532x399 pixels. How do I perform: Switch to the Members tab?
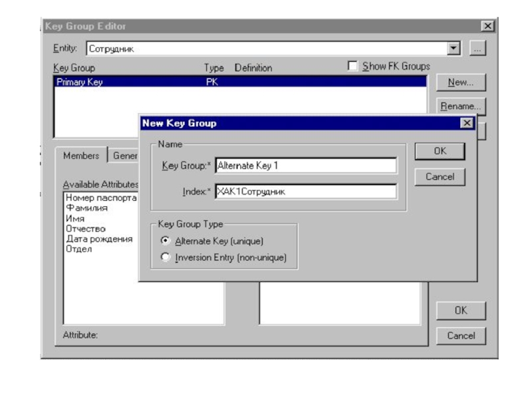point(80,156)
